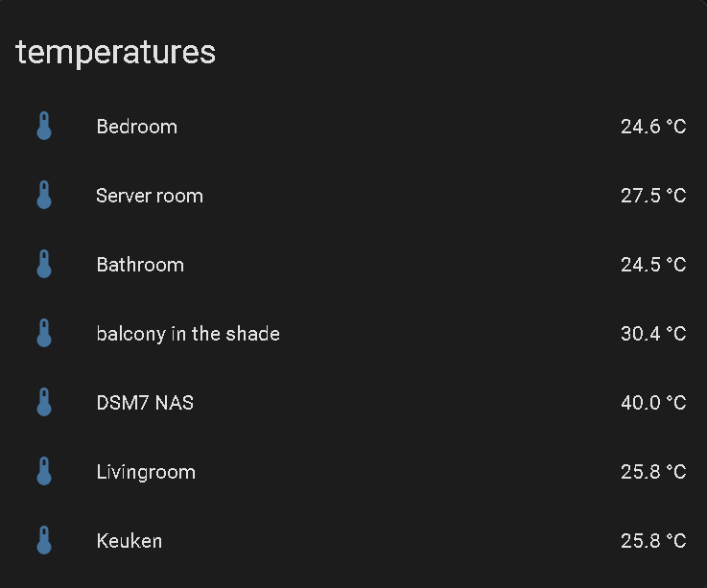This screenshot has height=588, width=707.
Task: Select the DSM7 NAS entity label
Action: (145, 403)
